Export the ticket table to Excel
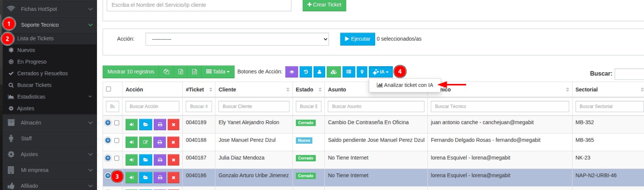644x190 pixels. click(180, 72)
